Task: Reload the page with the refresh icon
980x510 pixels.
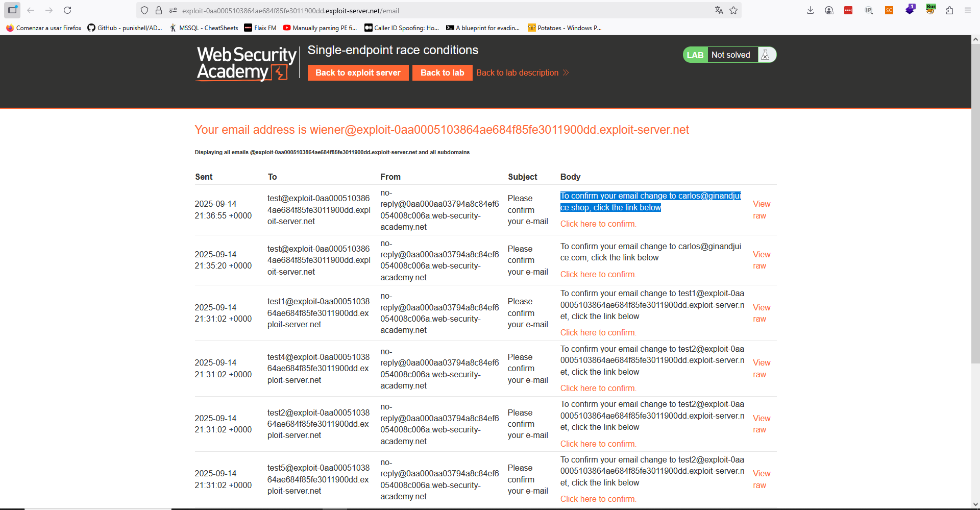Action: [x=67, y=10]
